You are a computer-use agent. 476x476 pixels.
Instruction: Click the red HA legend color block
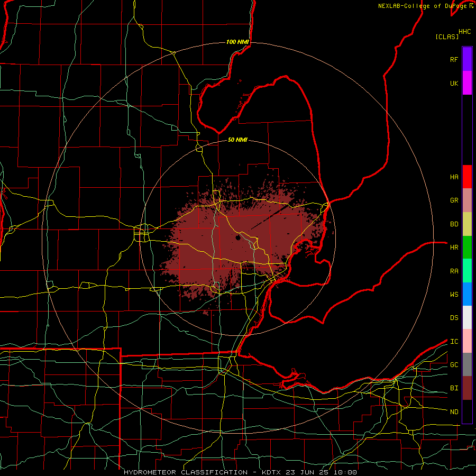coord(467,177)
